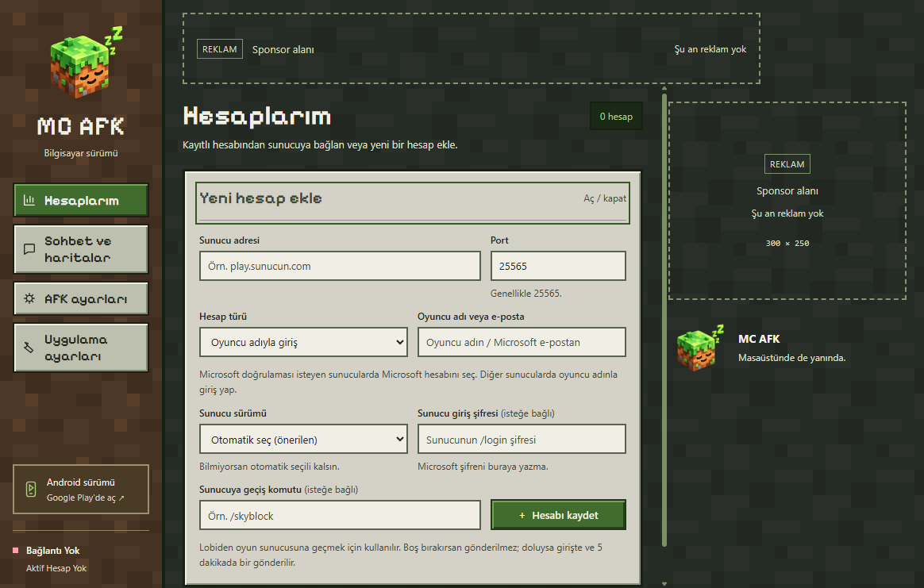This screenshot has height=588, width=924.
Task: Open the Hesap türü dropdown
Action: point(303,342)
